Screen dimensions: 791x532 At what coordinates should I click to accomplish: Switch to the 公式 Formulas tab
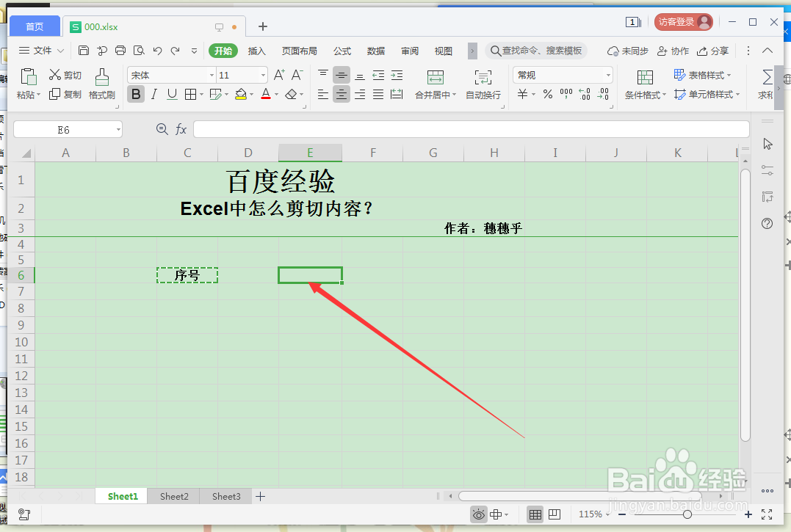(342, 51)
